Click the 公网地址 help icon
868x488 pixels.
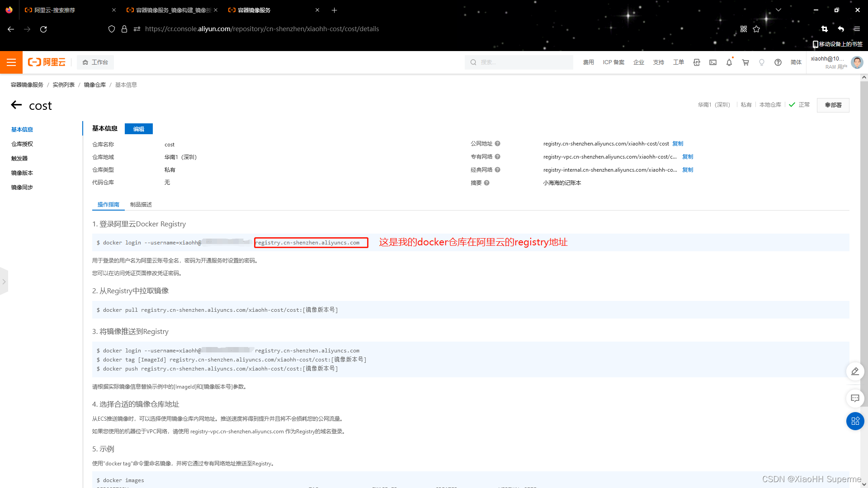point(497,144)
